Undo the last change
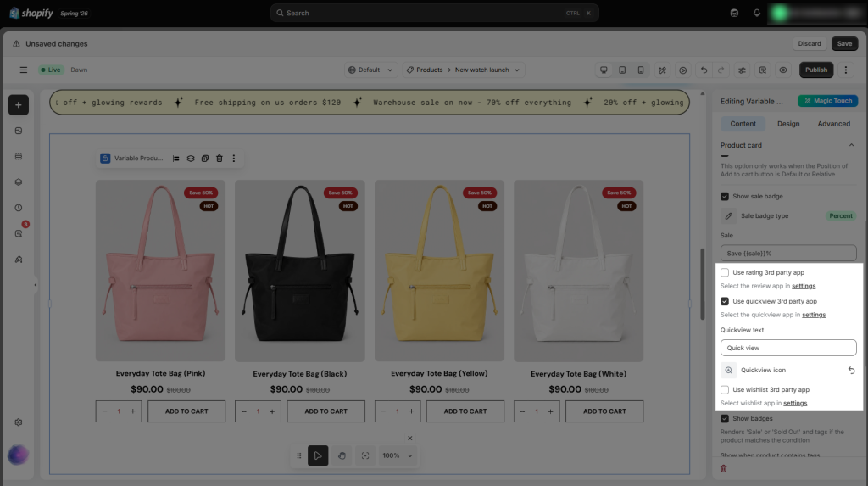868x486 pixels. coord(704,70)
